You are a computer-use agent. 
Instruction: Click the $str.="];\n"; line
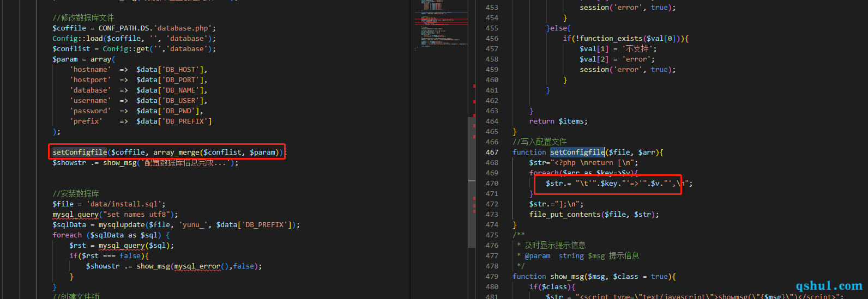(556, 204)
